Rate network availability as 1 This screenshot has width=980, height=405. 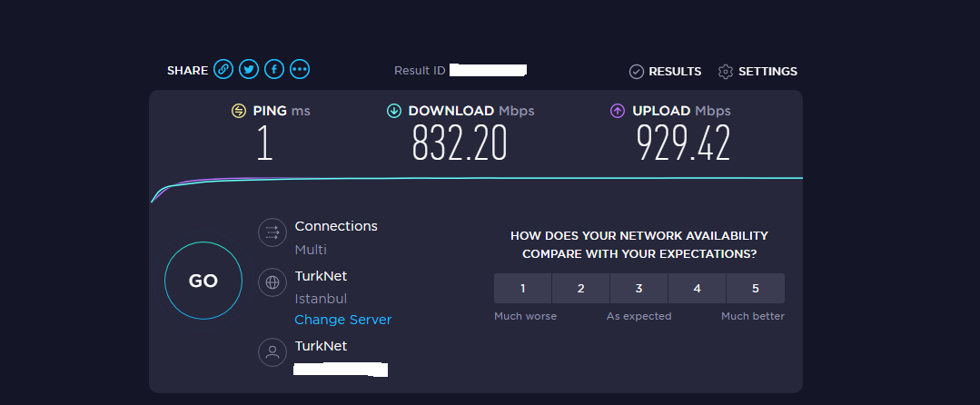click(x=523, y=289)
